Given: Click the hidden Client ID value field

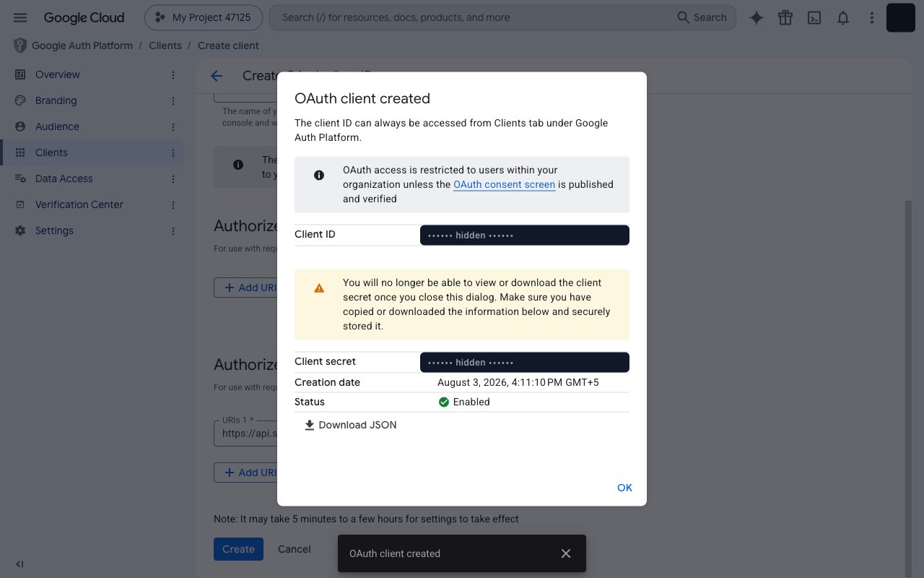Looking at the screenshot, I should point(525,235).
